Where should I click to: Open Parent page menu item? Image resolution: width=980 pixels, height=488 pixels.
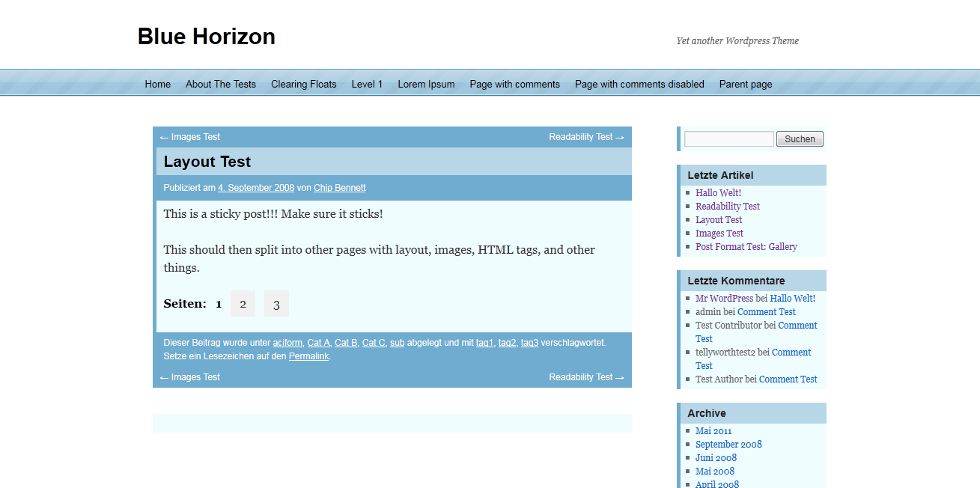(746, 84)
